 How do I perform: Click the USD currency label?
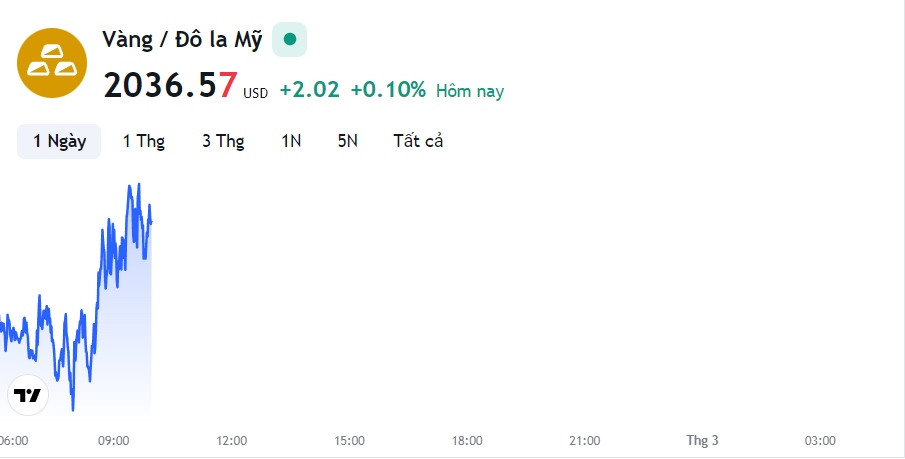pos(255,94)
